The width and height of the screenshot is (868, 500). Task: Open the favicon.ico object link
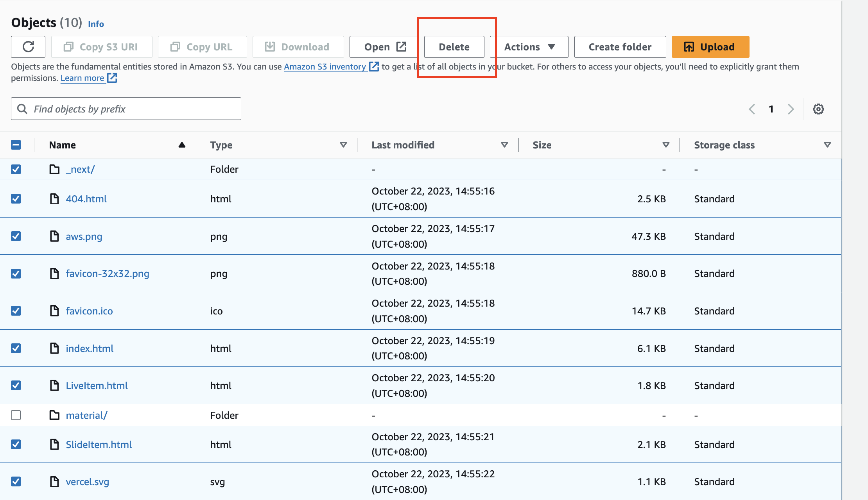(x=89, y=311)
